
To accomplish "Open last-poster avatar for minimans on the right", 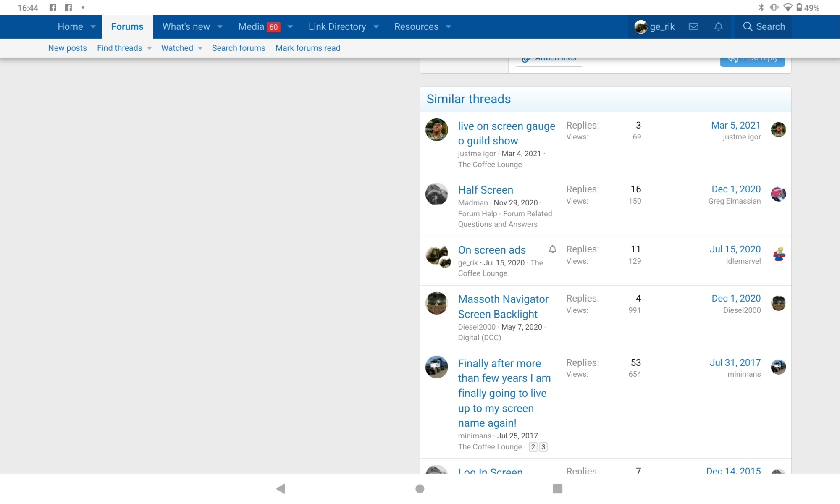I will click(778, 367).
